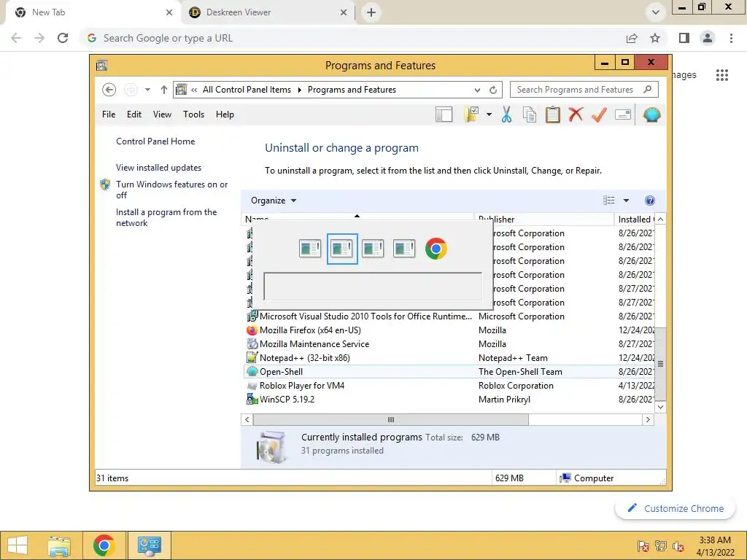Click the red X Delete icon

(576, 114)
